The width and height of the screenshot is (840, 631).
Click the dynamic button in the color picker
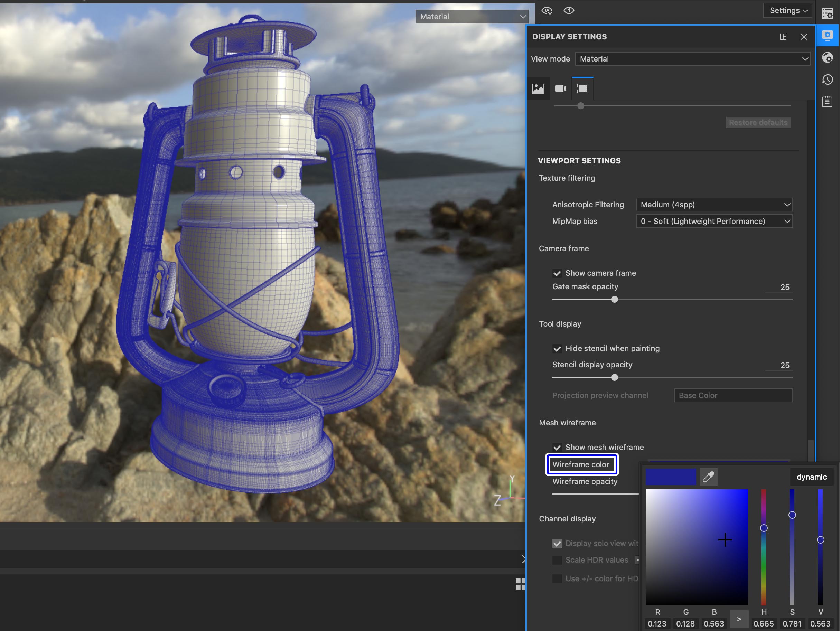pyautogui.click(x=812, y=477)
